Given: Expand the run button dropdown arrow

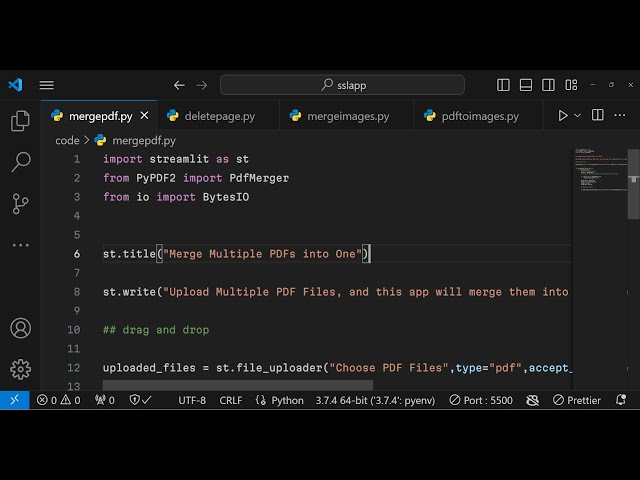Looking at the screenshot, I should (579, 116).
